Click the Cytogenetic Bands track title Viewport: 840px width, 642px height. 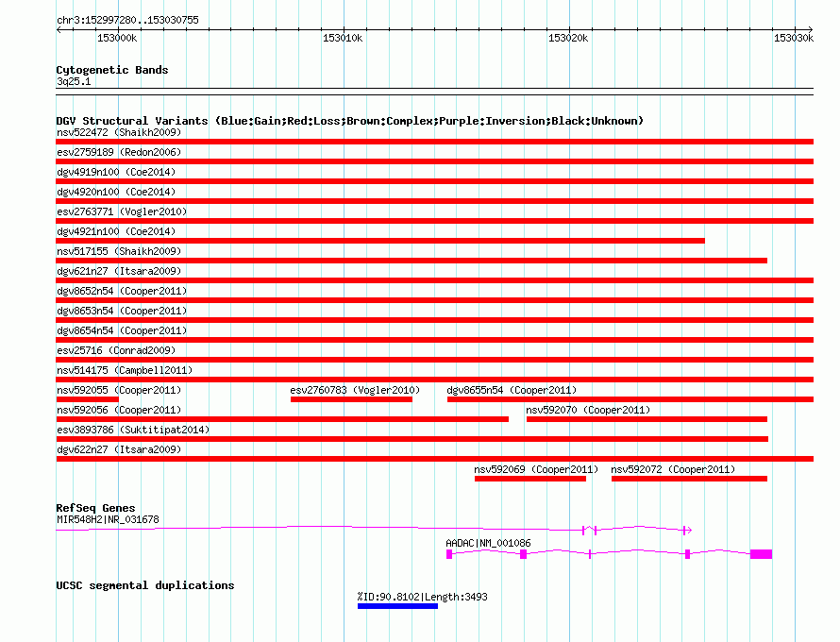112,70
